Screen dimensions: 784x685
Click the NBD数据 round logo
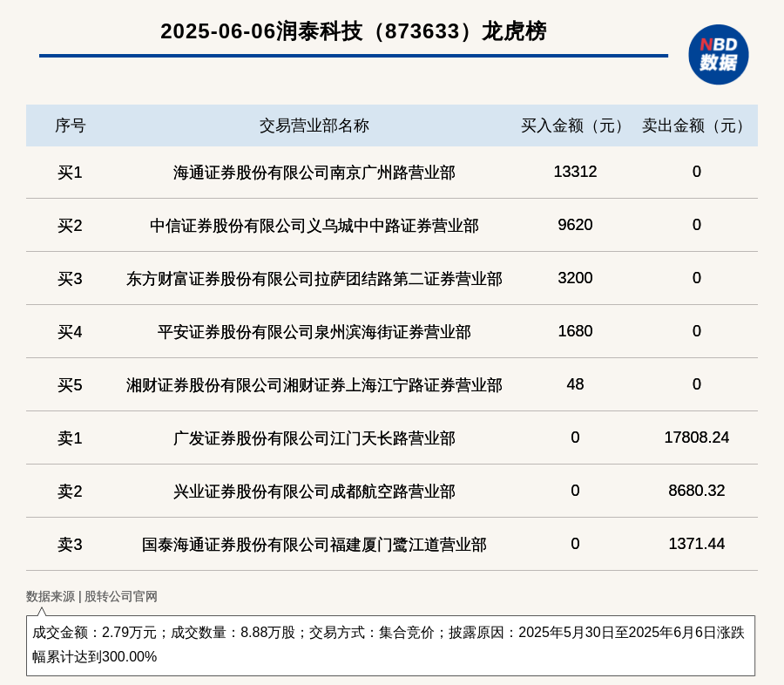(x=718, y=55)
